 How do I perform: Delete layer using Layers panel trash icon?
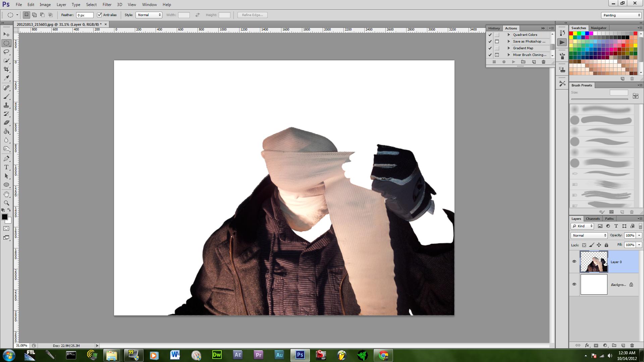click(x=632, y=345)
